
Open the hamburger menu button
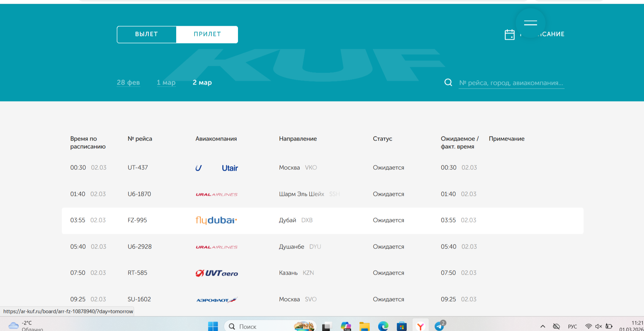click(x=530, y=23)
